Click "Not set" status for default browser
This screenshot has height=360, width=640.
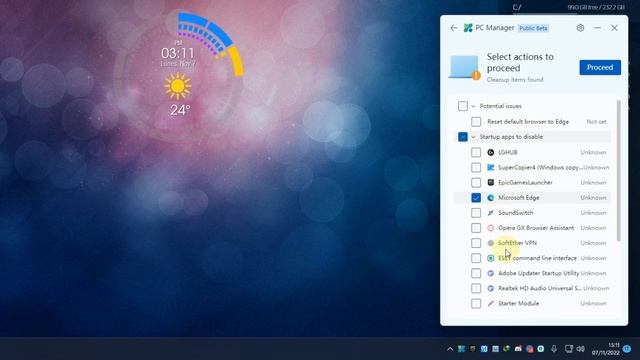tap(596, 122)
